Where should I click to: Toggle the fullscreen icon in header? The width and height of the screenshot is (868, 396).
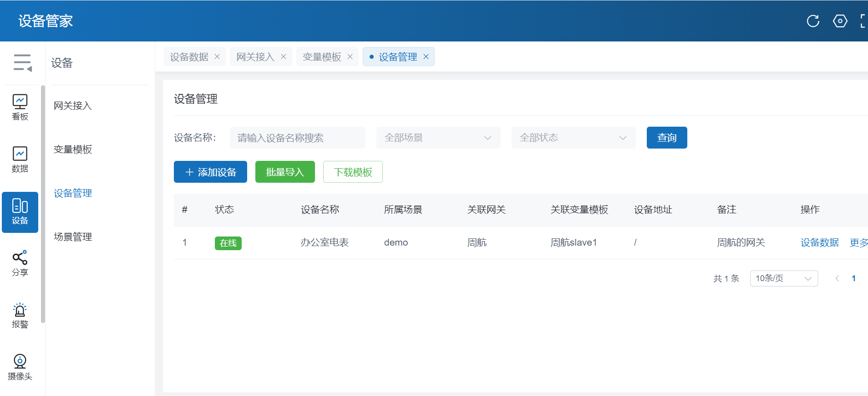tap(863, 21)
